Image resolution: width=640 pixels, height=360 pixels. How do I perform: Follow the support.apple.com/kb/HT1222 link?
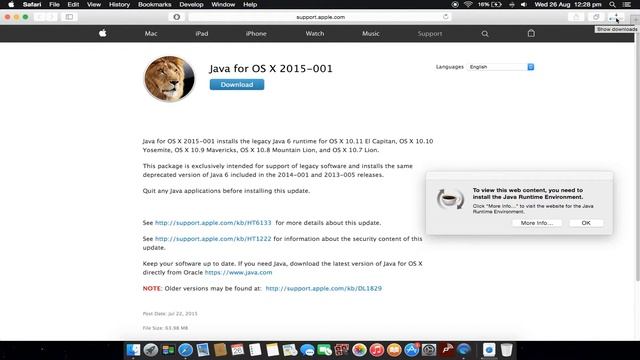(x=213, y=239)
